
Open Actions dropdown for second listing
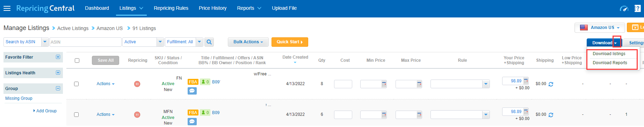click(x=106, y=114)
